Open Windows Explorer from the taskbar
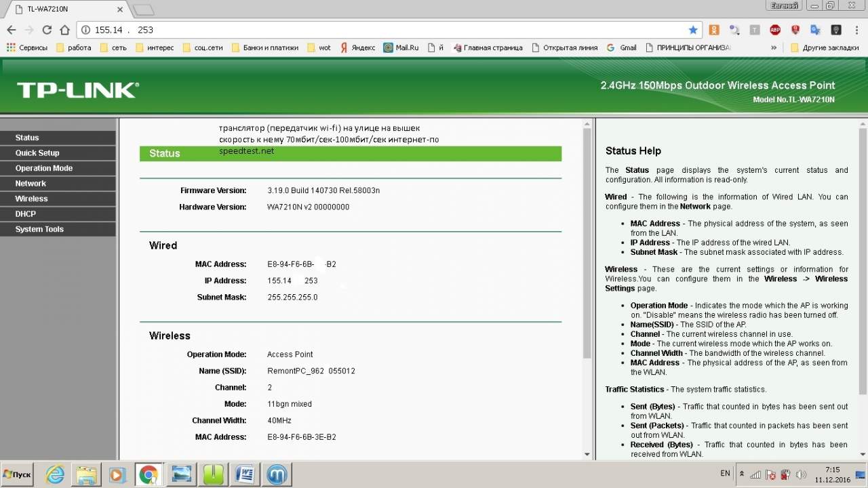 click(x=87, y=474)
